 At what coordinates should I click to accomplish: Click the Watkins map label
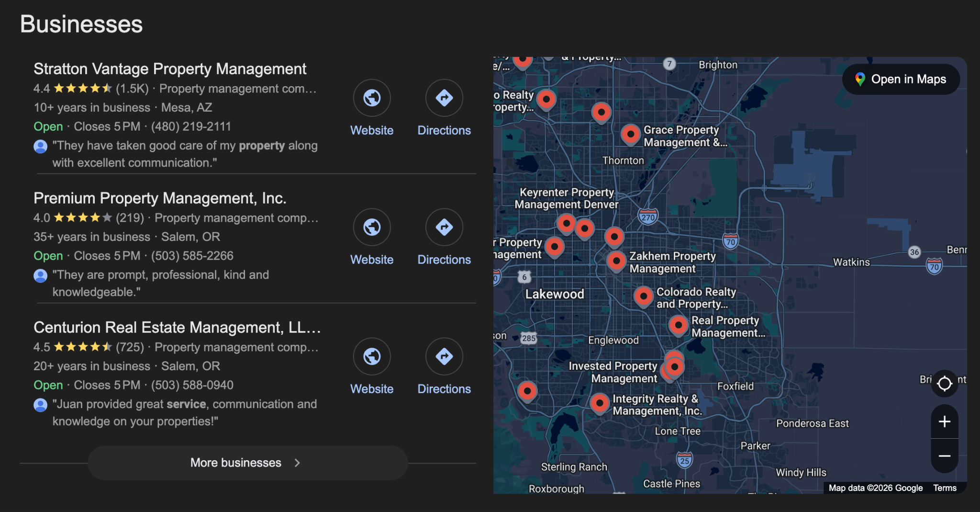click(851, 262)
